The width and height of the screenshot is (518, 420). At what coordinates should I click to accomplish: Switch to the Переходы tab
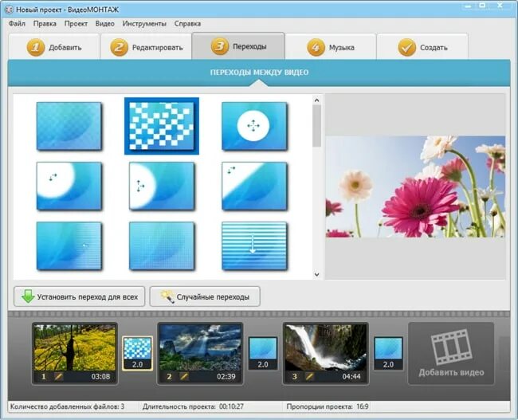pos(238,46)
